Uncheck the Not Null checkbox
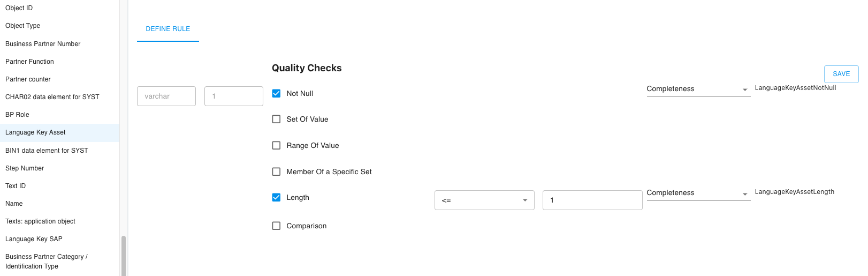 coord(276,93)
